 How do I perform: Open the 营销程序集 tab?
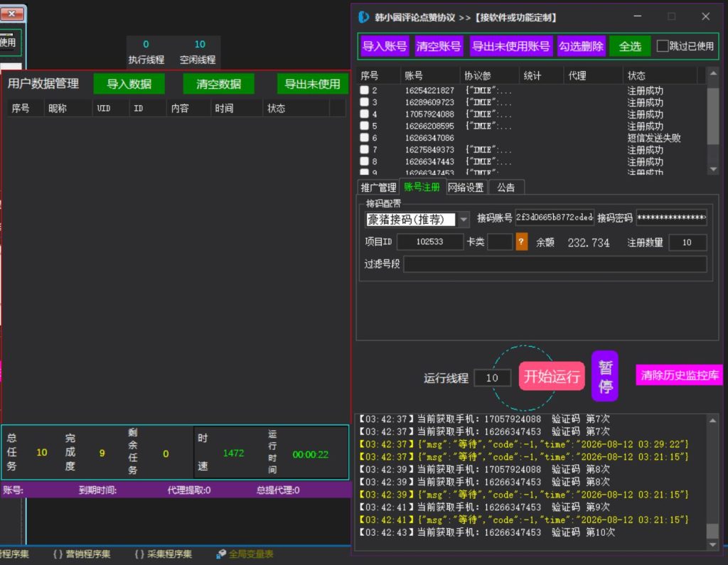tap(82, 554)
